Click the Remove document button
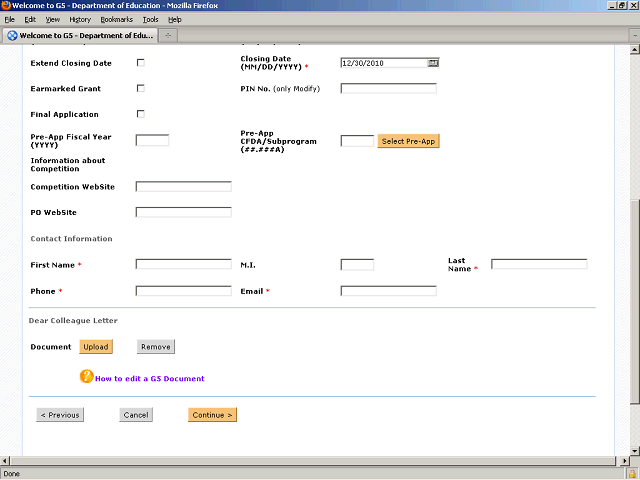Image resolution: width=640 pixels, height=480 pixels. (x=156, y=347)
